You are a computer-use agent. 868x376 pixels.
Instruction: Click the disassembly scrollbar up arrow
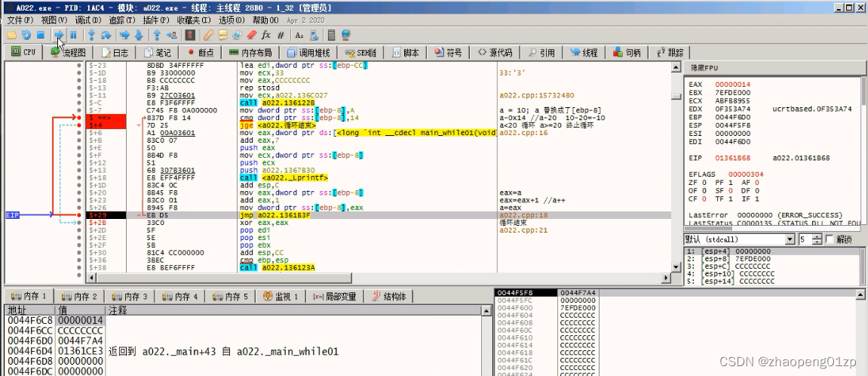tap(676, 67)
